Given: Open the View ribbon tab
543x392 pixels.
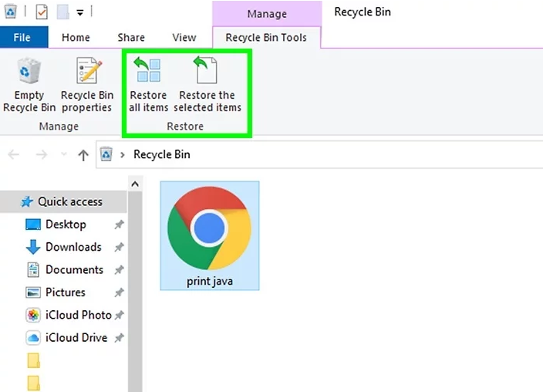Looking at the screenshot, I should click(x=184, y=37).
